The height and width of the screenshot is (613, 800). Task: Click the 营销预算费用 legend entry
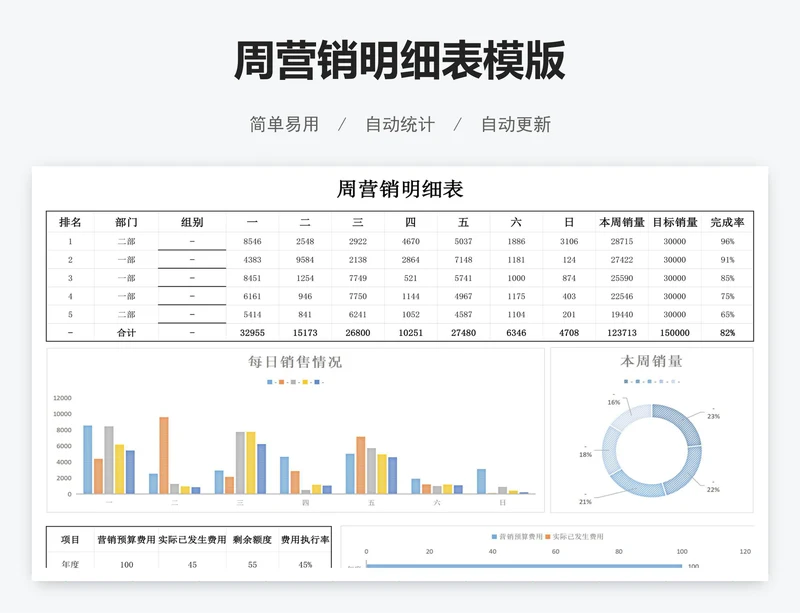click(x=517, y=537)
